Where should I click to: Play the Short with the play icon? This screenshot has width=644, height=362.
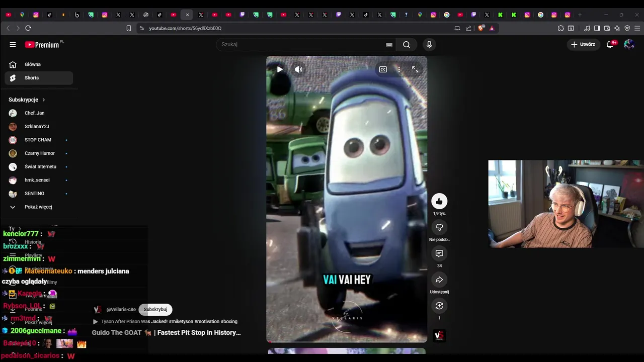coord(280,69)
